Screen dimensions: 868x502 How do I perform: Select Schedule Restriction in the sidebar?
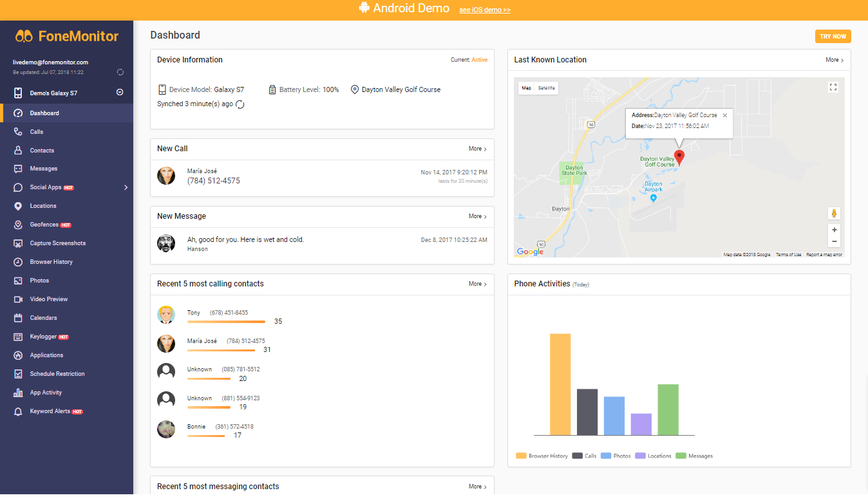pos(57,374)
